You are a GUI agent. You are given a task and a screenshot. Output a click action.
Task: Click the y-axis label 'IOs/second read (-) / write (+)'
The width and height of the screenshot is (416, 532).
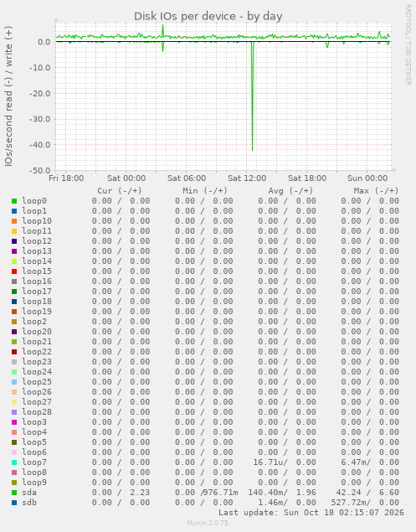click(8, 96)
